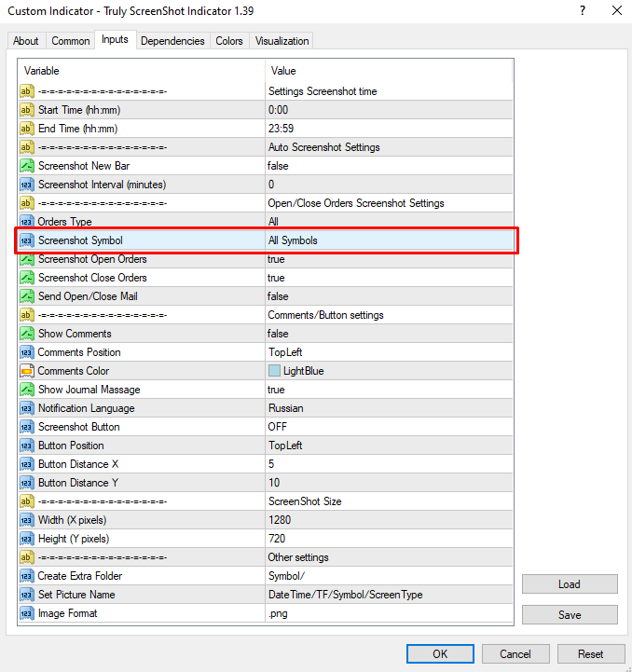
Task: Toggle Show Journal Massage true value
Action: coord(389,390)
